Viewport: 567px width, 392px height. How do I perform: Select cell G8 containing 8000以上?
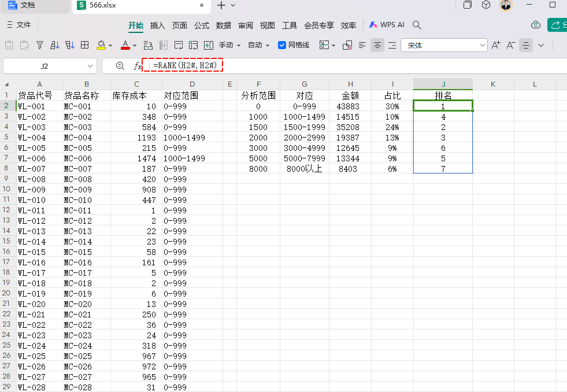305,169
